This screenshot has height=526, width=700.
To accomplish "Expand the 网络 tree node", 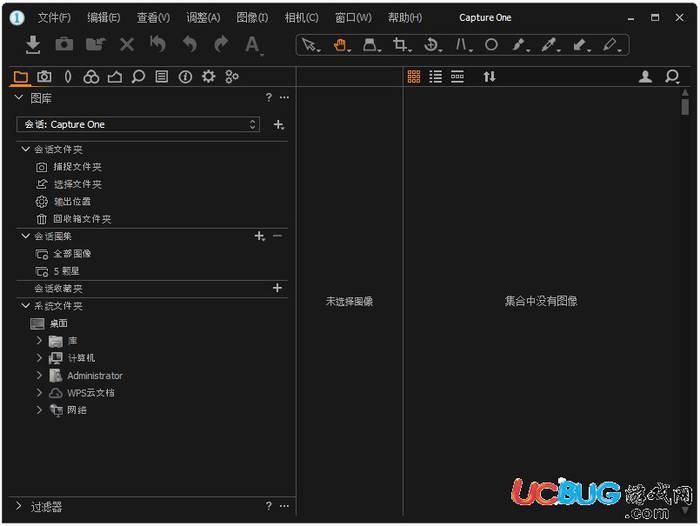I will coord(39,409).
